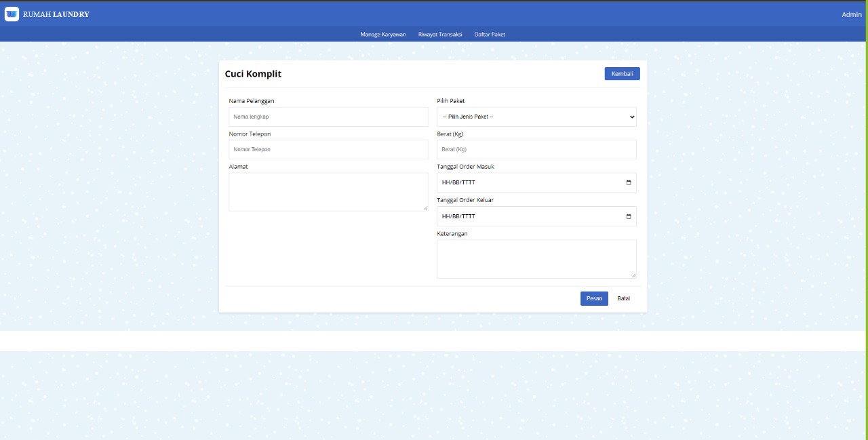The height and width of the screenshot is (440, 868).
Task: Submit the order with Pesan
Action: coord(593,298)
